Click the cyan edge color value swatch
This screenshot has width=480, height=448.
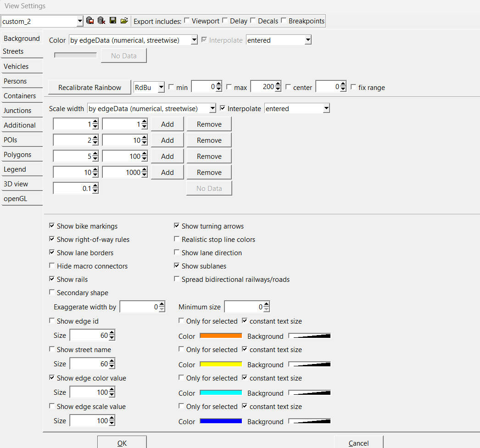(221, 393)
